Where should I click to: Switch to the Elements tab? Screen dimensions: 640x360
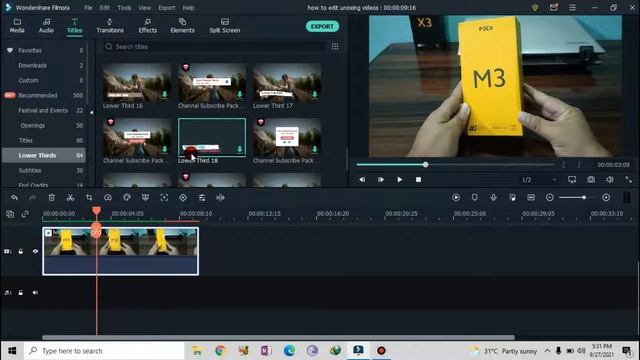[182, 26]
